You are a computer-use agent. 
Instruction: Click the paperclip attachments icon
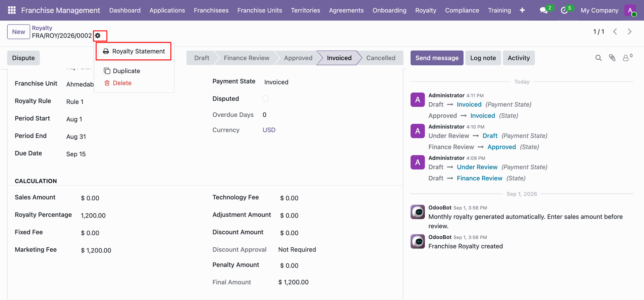click(612, 58)
